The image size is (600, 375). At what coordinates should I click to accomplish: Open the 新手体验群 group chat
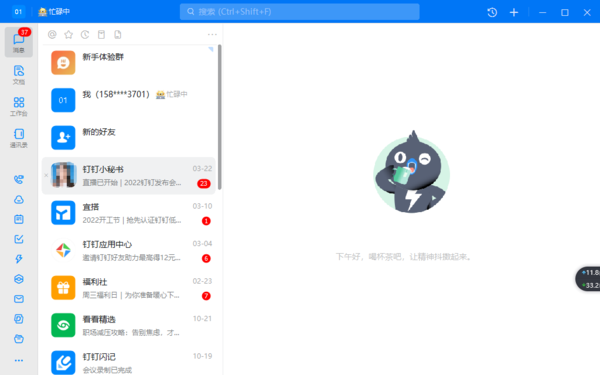129,63
